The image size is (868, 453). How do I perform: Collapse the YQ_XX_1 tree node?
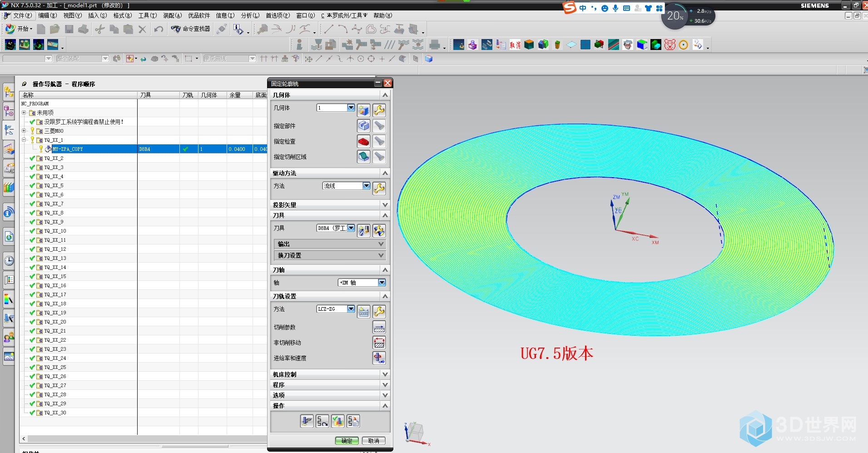pos(24,140)
